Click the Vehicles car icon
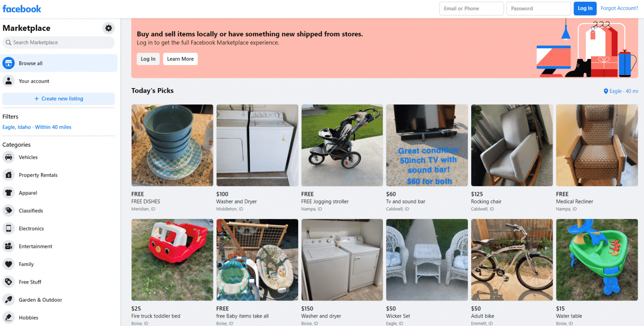 (8, 157)
